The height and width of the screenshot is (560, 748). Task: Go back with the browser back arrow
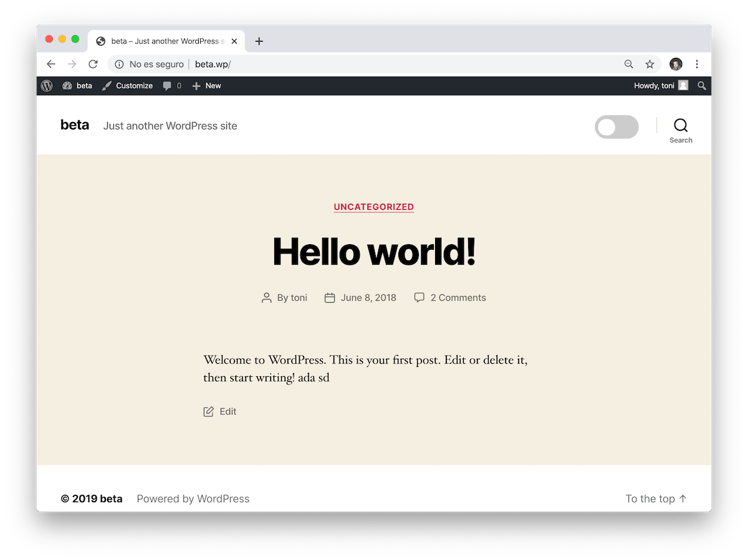tap(51, 64)
